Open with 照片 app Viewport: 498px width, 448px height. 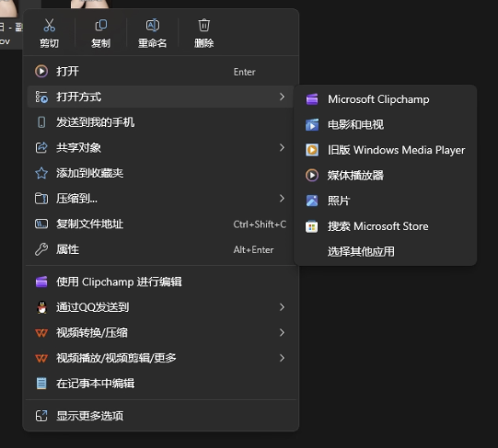(386, 201)
